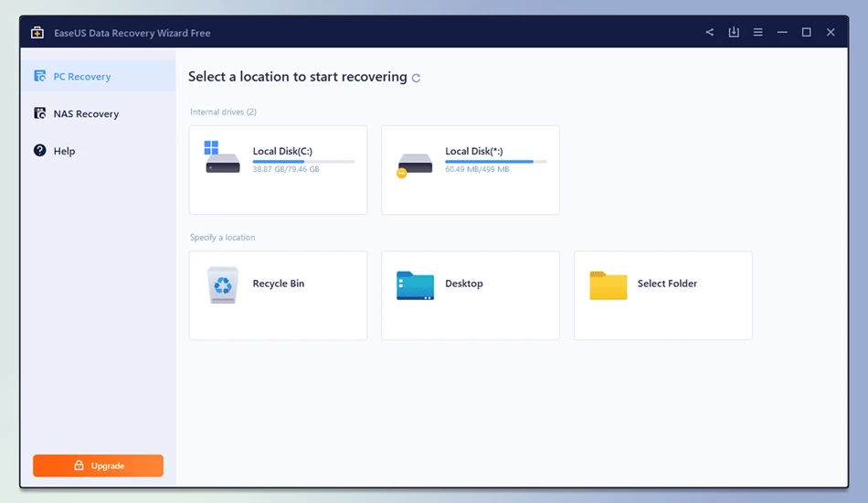Maximize the application window
868x503 pixels.
pos(806,32)
